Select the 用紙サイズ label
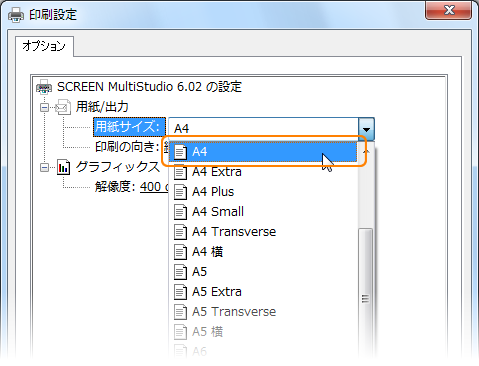This screenshot has height=366, width=479. 129,127
